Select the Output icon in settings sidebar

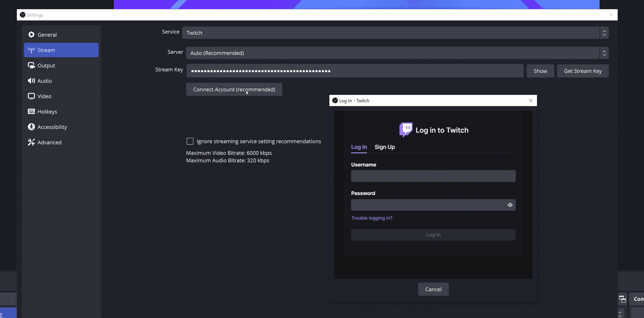pos(31,65)
